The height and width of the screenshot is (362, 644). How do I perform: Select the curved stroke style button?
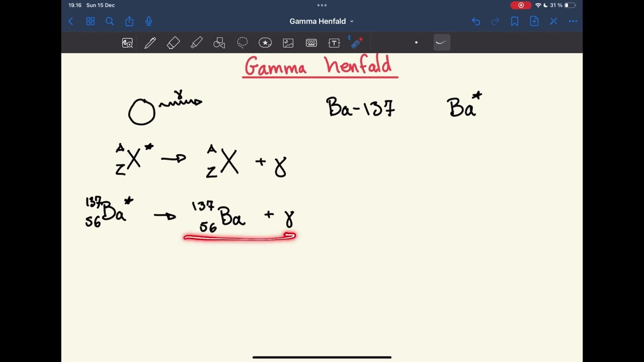point(441,43)
